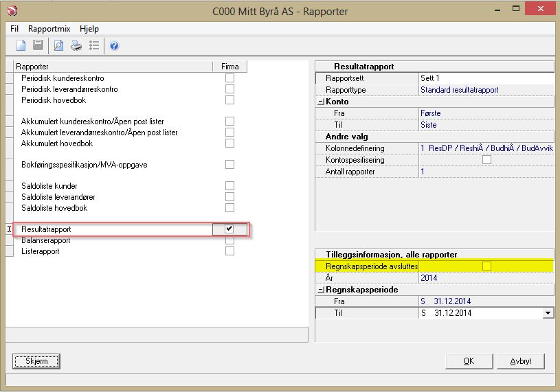
Task: Click the Skjerm button
Action: [x=36, y=361]
